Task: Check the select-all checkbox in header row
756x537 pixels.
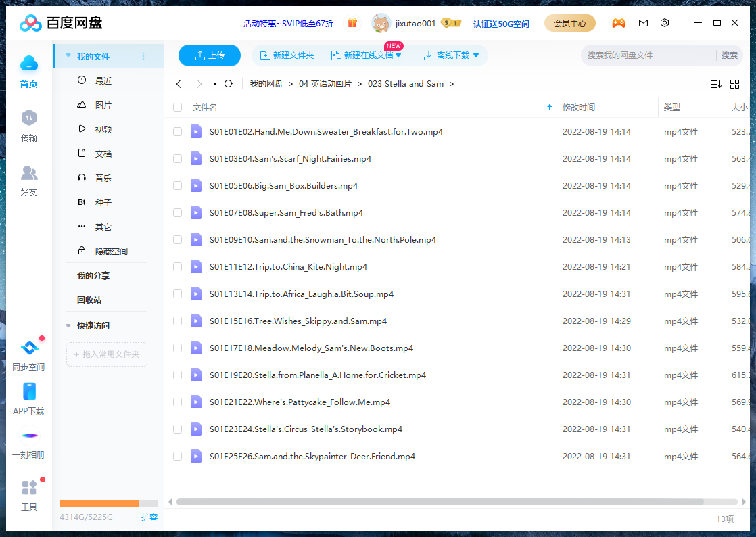Action: (177, 107)
